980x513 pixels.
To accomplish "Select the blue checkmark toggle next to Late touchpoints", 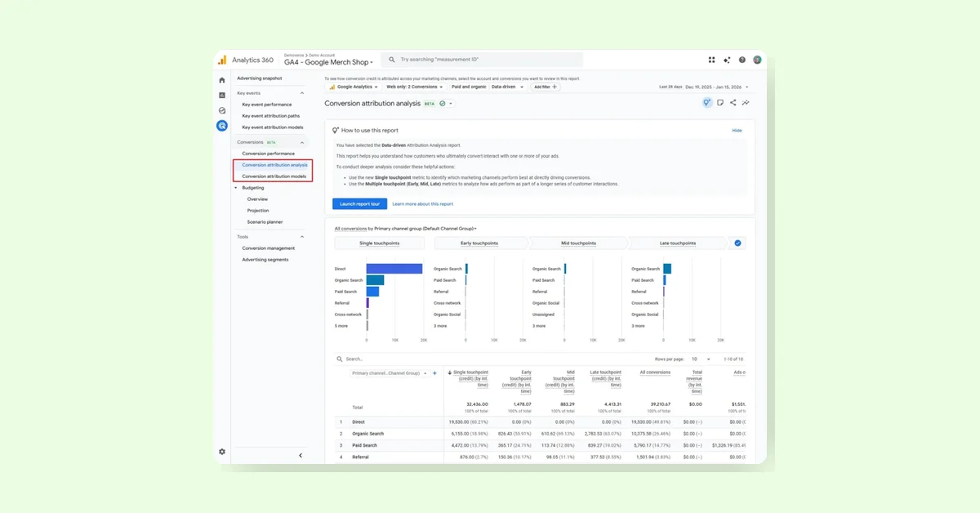I will [x=737, y=243].
